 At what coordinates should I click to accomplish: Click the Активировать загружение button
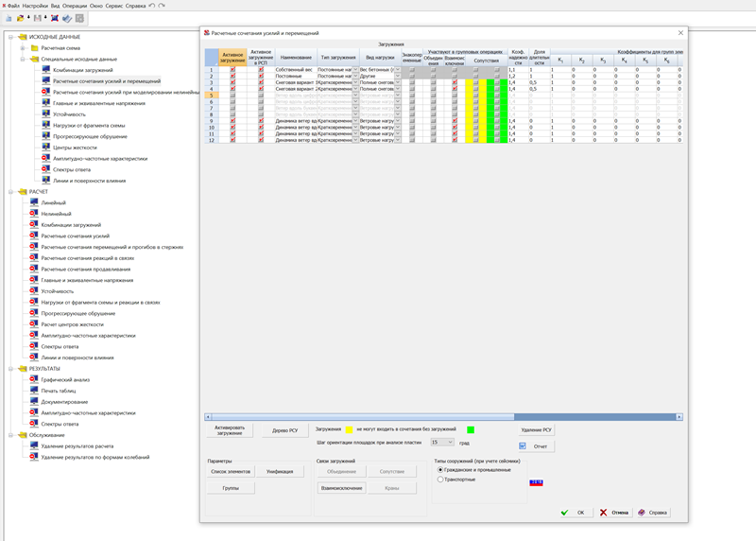230,430
